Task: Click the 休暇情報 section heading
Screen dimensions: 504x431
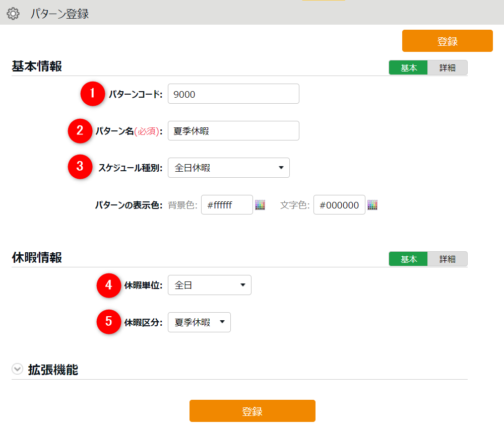Action: [x=37, y=258]
